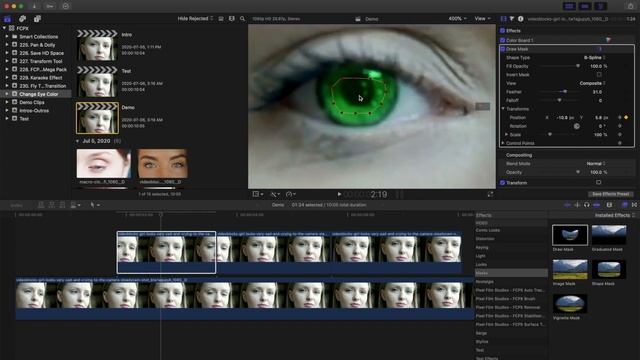Toggle the inspector panel layout button
Screen dimensions: 640x360
(x=600, y=6)
